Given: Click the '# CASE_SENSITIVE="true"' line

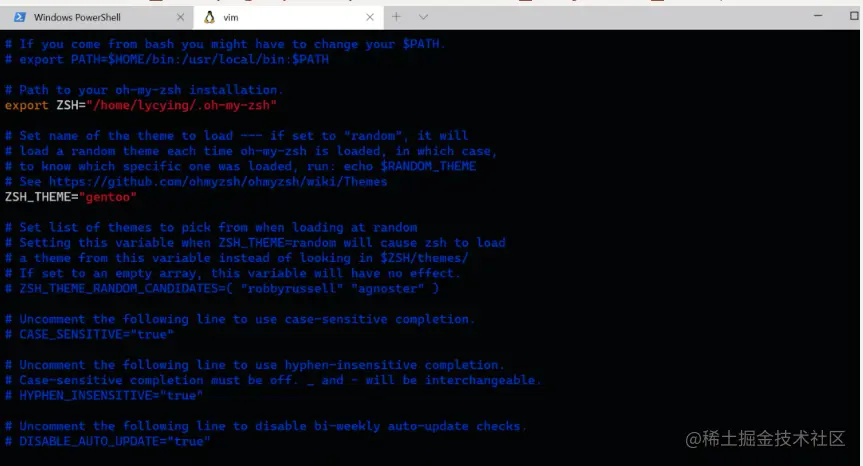Looking at the screenshot, I should 89,335.
